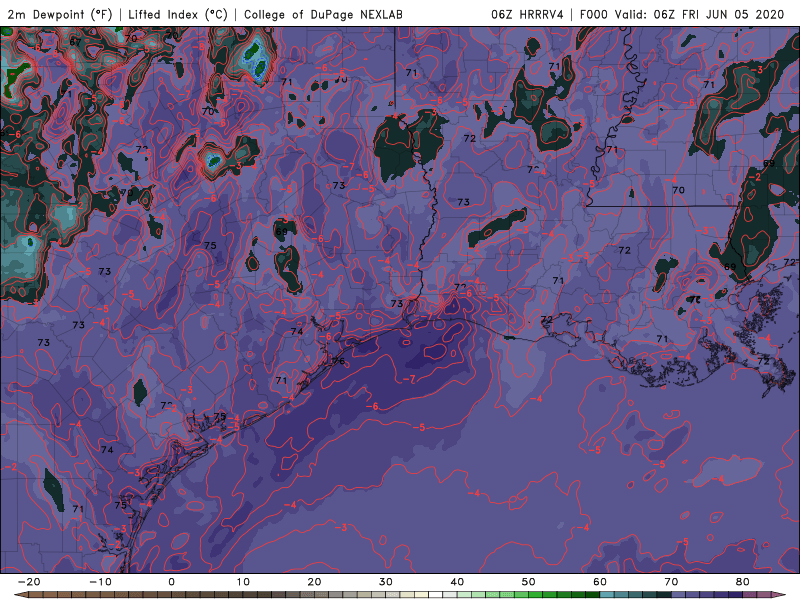Click the "Valid: 06Z FRI JUN 05 2020" text
The height and width of the screenshot is (600, 800).
coord(699,14)
